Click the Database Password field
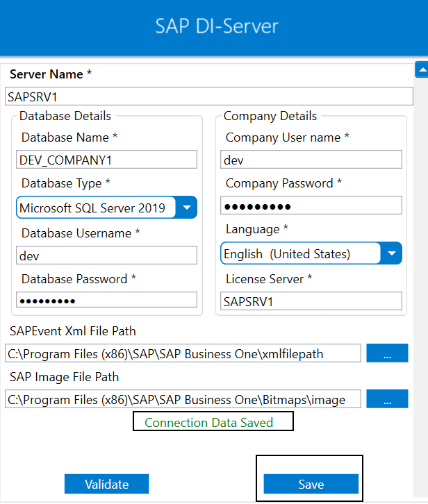The image size is (428, 504). tap(106, 301)
